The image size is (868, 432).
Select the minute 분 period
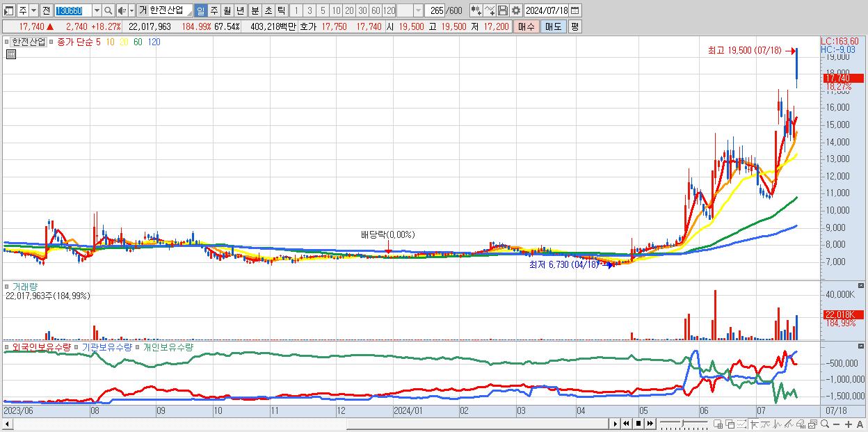255,10
